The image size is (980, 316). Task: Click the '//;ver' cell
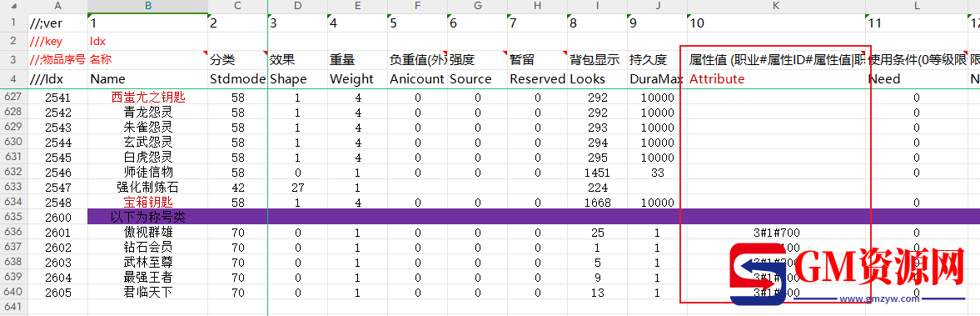58,23
